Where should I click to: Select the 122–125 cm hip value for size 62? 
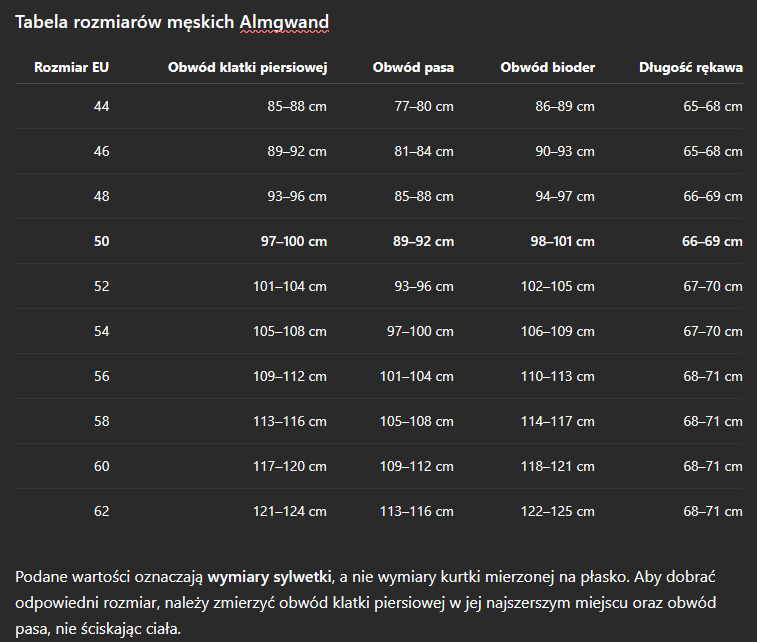pos(558,511)
